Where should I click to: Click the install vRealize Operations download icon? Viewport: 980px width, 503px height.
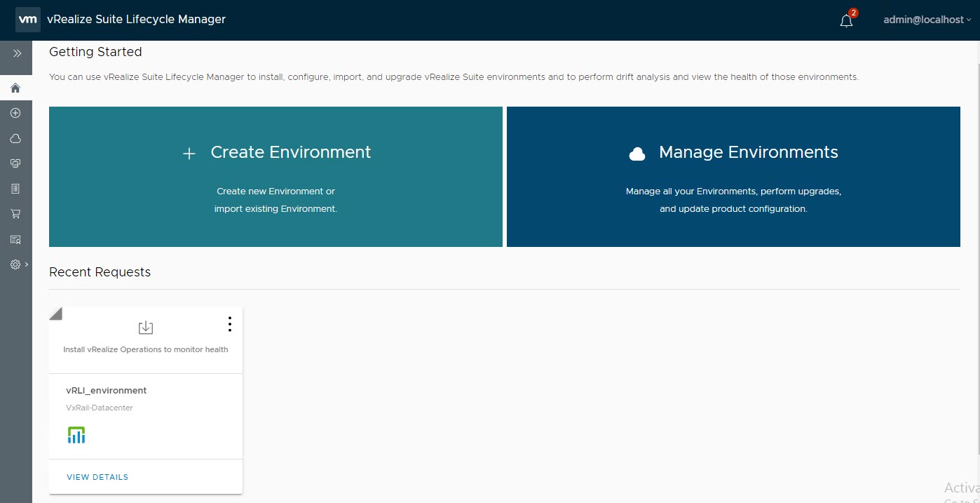click(146, 328)
